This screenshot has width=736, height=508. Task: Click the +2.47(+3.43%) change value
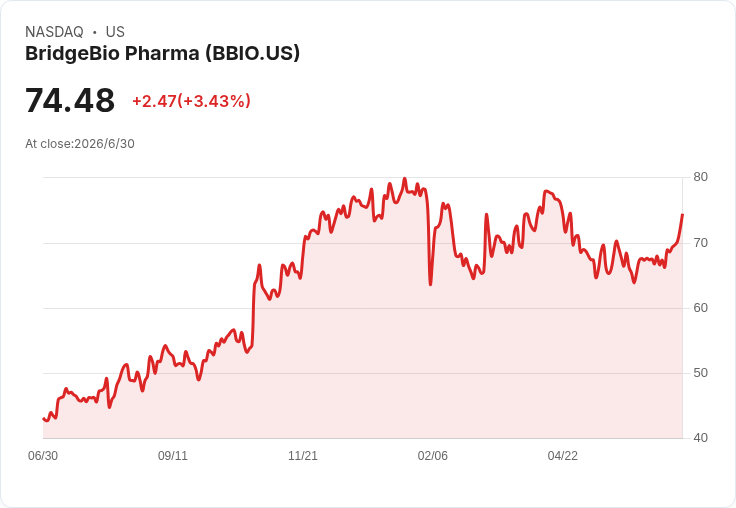point(192,101)
